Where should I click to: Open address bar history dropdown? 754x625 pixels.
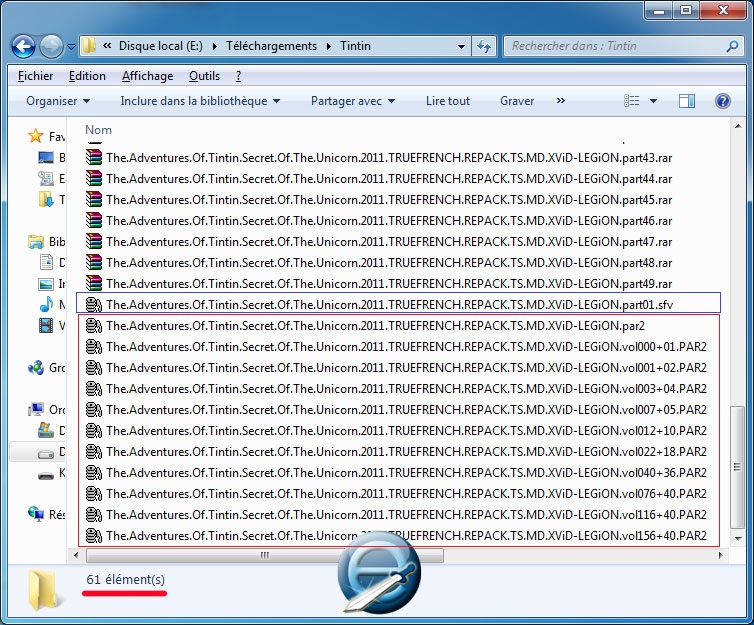[461, 47]
